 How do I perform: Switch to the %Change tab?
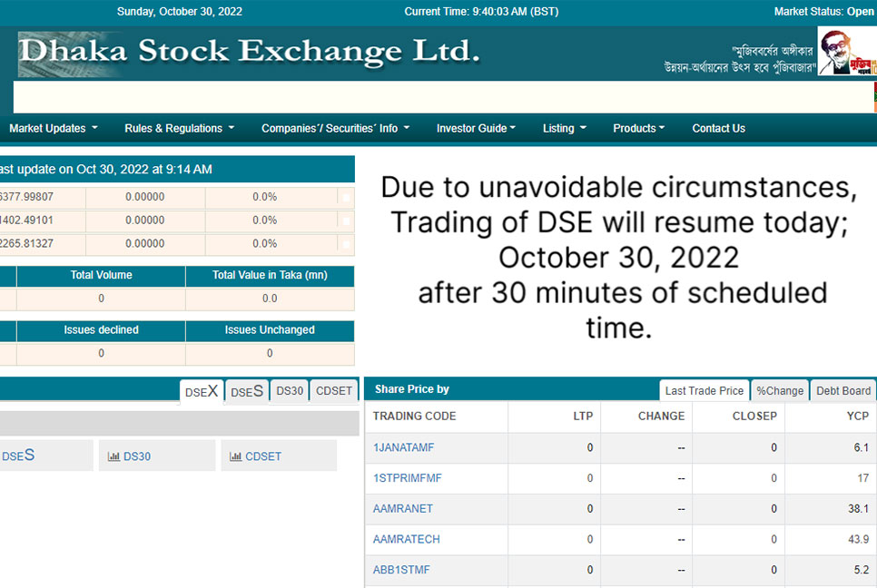click(780, 391)
